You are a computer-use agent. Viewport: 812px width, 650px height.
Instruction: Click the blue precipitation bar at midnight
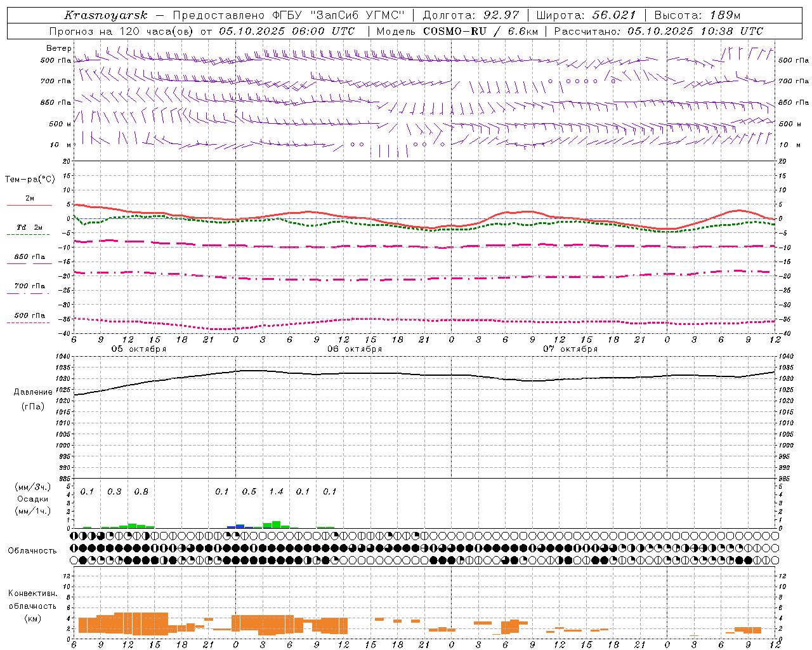pos(240,526)
